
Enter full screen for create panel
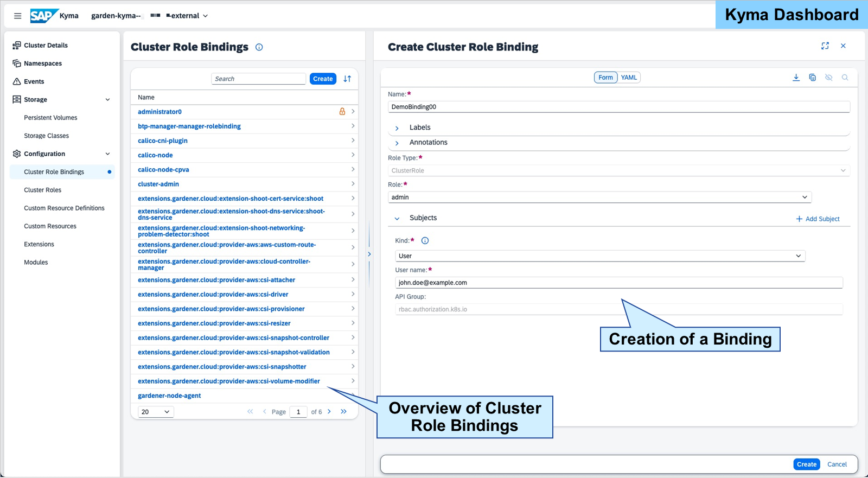coord(825,46)
